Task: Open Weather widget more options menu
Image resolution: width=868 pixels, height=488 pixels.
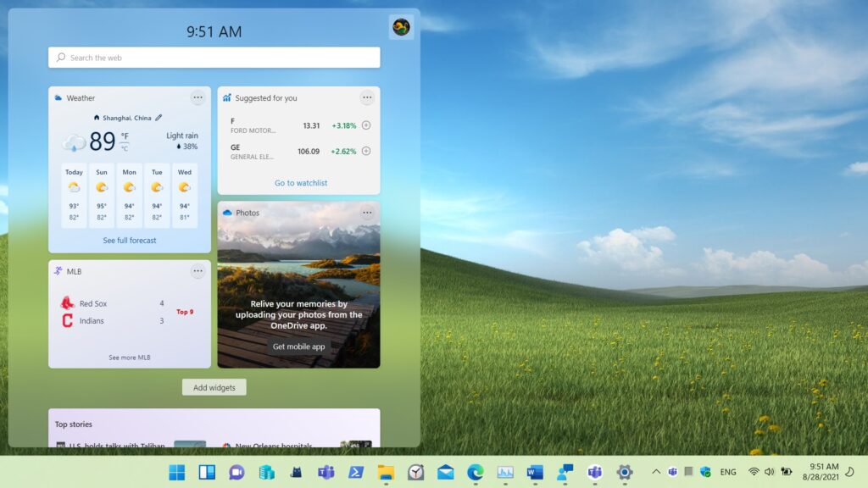Action: [198, 97]
